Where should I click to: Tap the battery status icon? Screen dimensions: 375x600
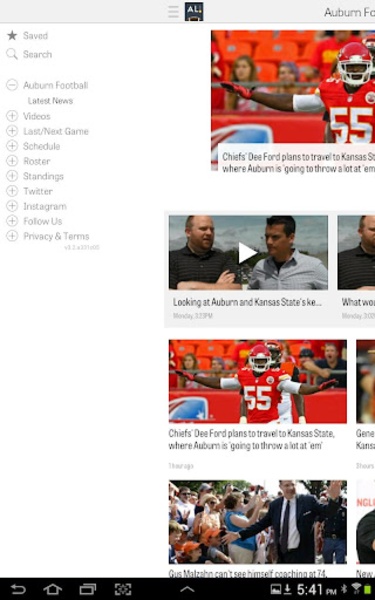[368, 589]
